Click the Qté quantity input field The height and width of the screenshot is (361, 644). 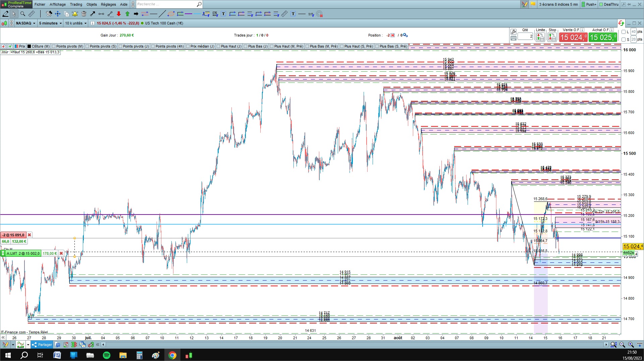[x=525, y=36]
